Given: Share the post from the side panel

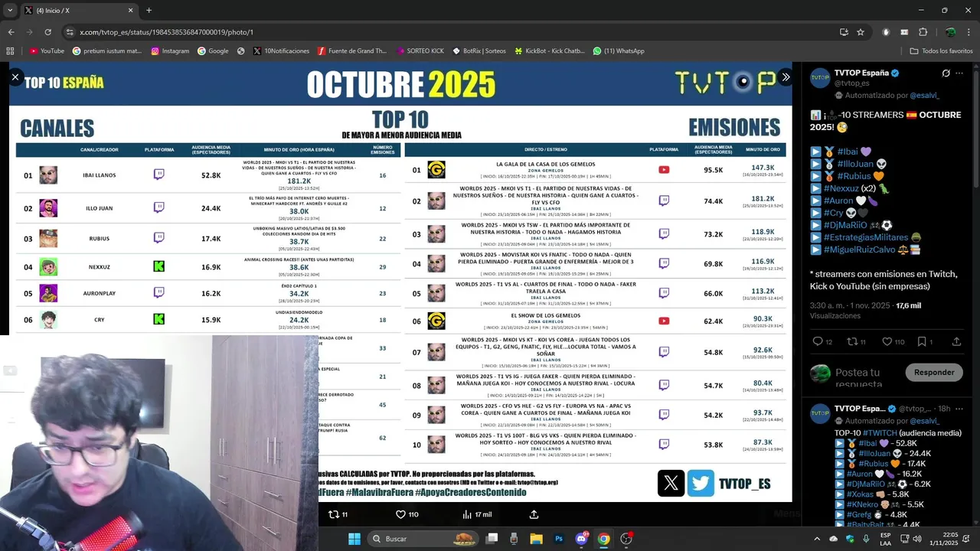Looking at the screenshot, I should tap(956, 341).
